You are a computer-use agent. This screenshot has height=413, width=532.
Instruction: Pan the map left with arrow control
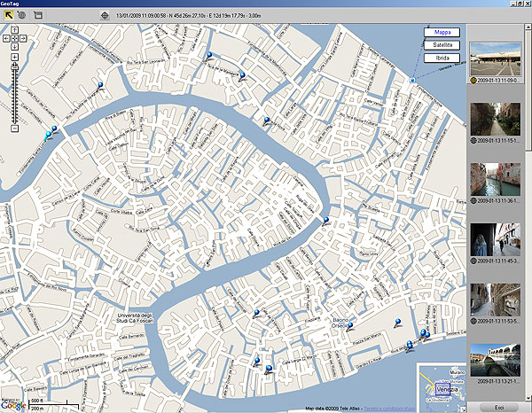tap(6, 39)
